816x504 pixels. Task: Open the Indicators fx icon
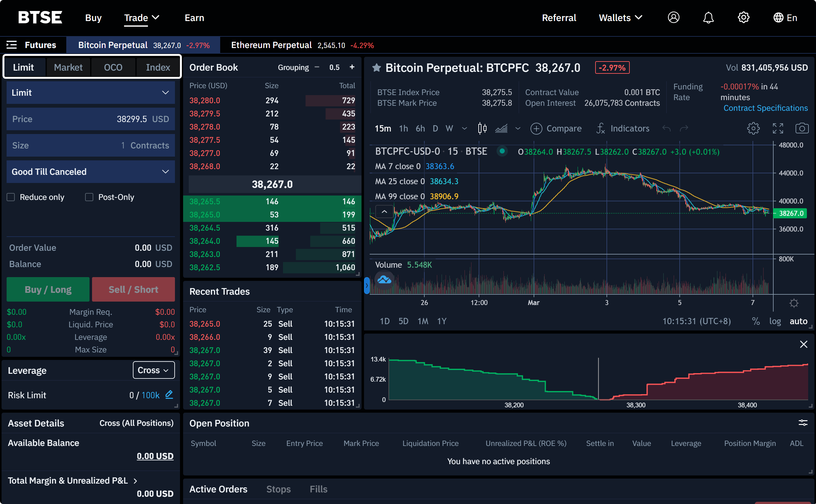(601, 128)
